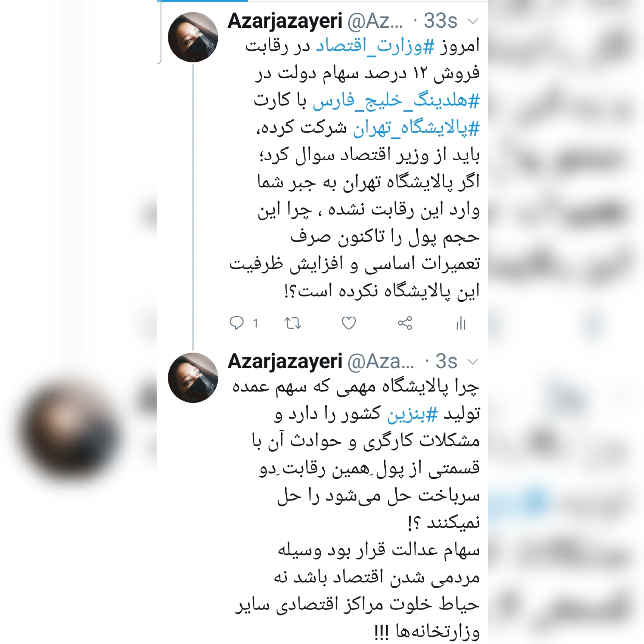Open the @Az... handle on the first tweet
This screenshot has width=644, height=644.
click(375, 21)
